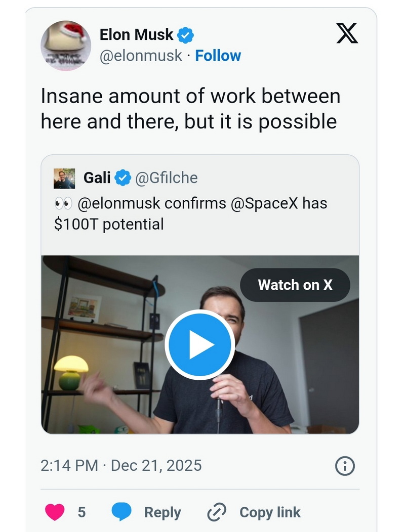This screenshot has height=532, width=405.
Task: Open Elon Musk's profile avatar
Action: click(66, 46)
